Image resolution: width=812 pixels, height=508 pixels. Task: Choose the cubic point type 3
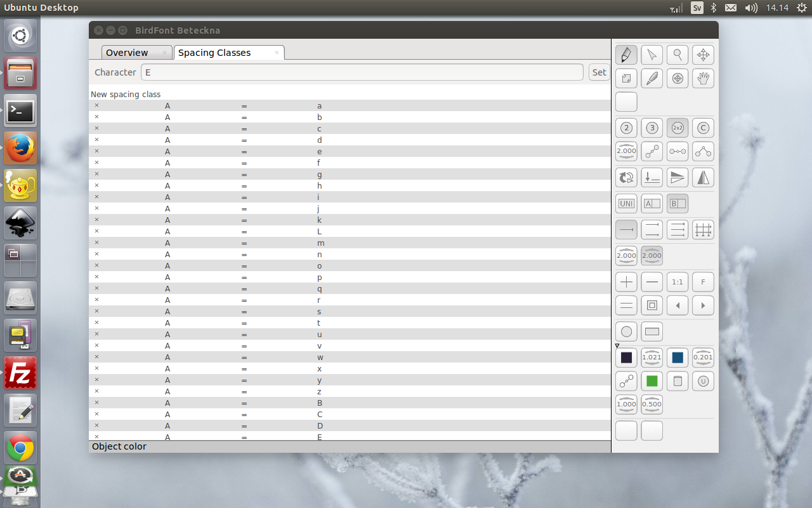tap(652, 128)
